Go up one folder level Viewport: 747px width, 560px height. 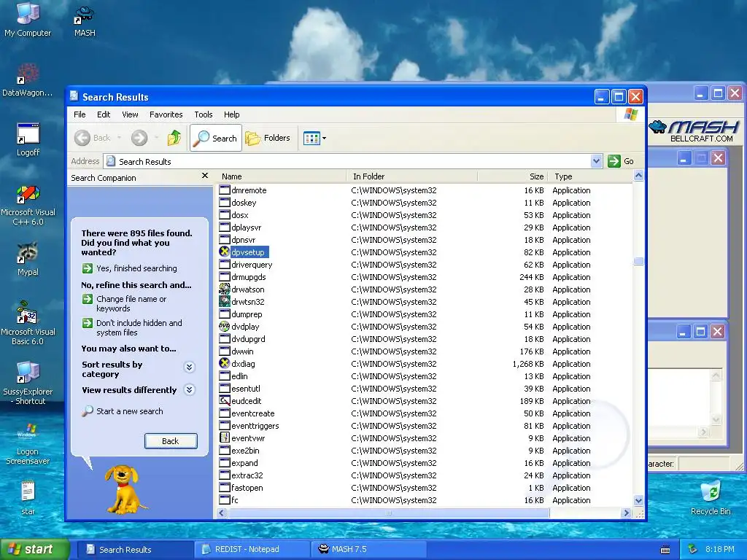coord(174,138)
